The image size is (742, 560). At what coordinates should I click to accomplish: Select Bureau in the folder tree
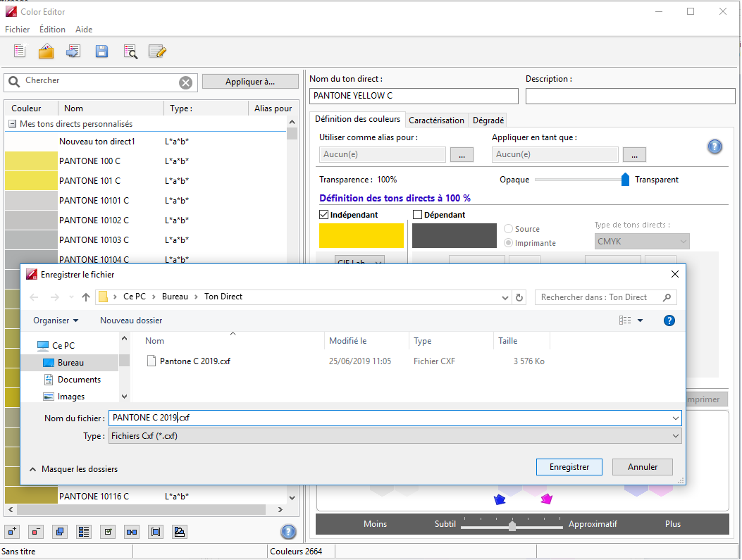(70, 363)
